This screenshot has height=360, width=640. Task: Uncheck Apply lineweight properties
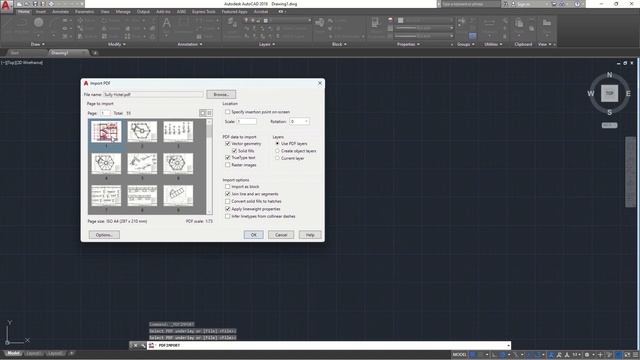[228, 209]
